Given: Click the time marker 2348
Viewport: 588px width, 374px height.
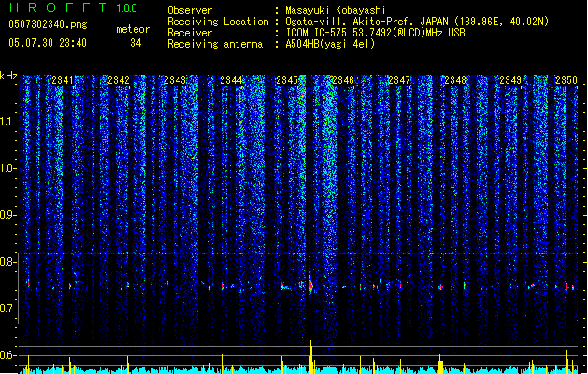Looking at the screenshot, I should (455, 80).
